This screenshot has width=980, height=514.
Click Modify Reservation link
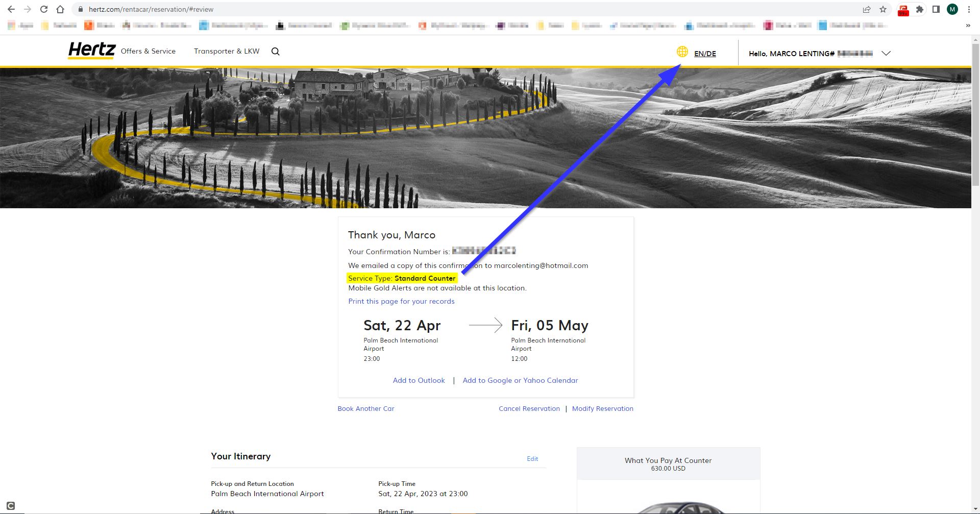[x=602, y=408]
